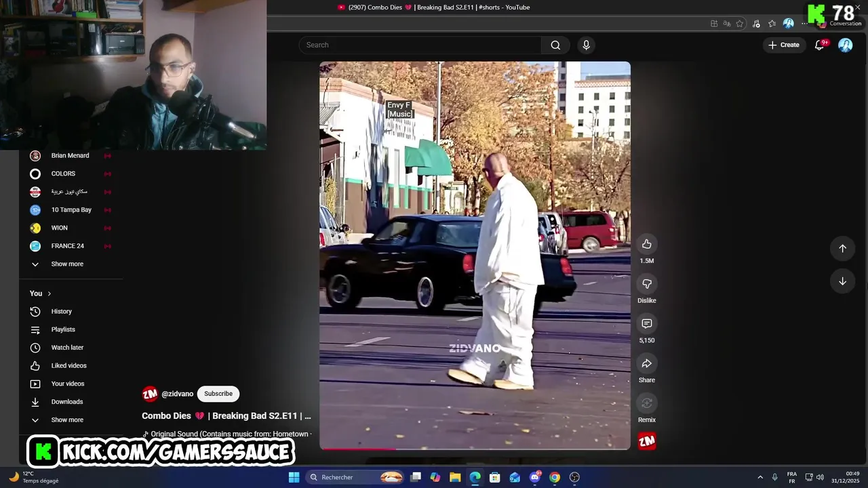Switch the FRA FR input language
This screenshot has height=488, width=868.
(791, 477)
